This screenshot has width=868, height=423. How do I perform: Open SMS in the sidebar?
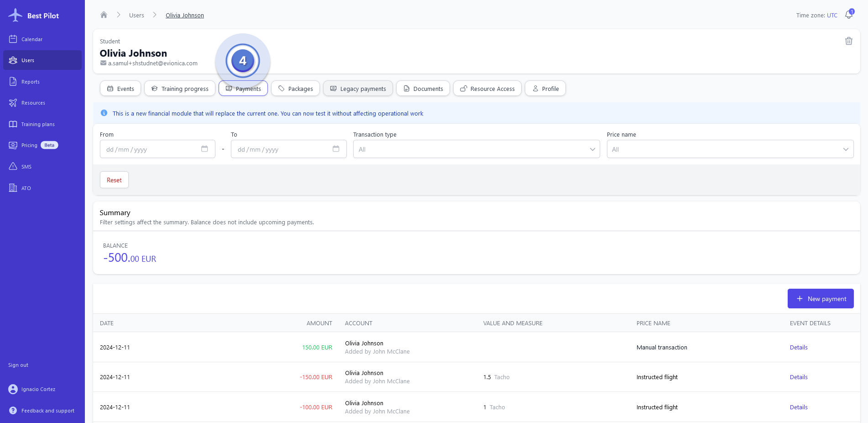click(x=42, y=167)
